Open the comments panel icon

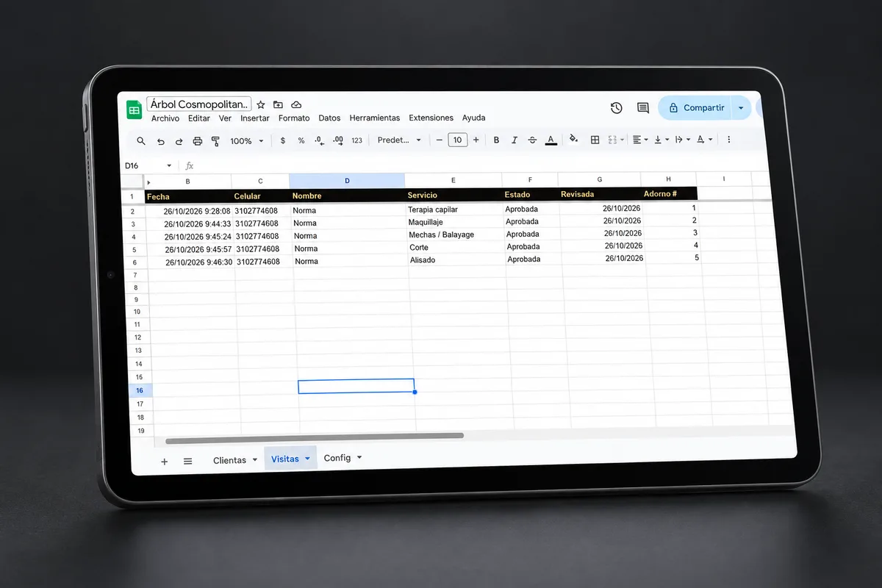coord(642,108)
